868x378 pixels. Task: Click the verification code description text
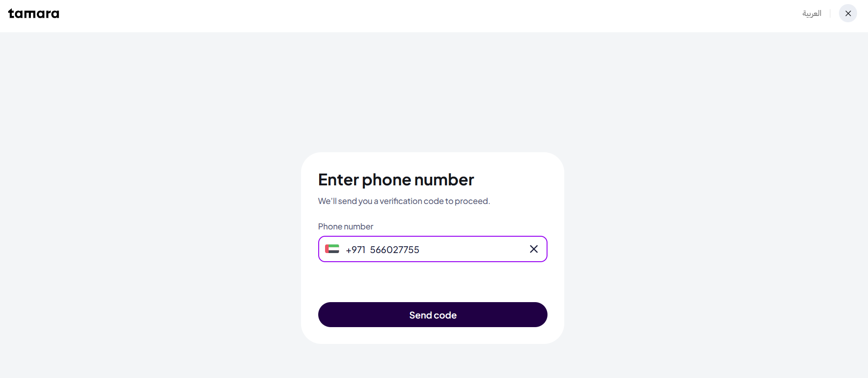(404, 201)
